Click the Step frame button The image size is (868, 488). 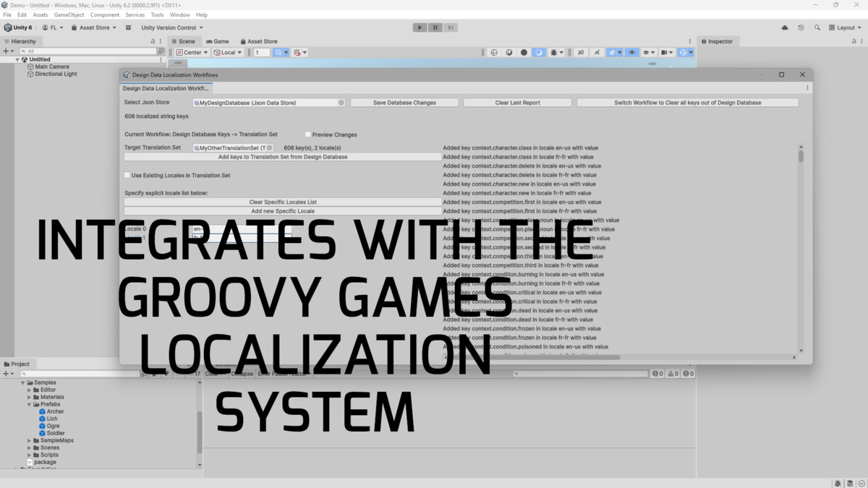pyautogui.click(x=450, y=27)
